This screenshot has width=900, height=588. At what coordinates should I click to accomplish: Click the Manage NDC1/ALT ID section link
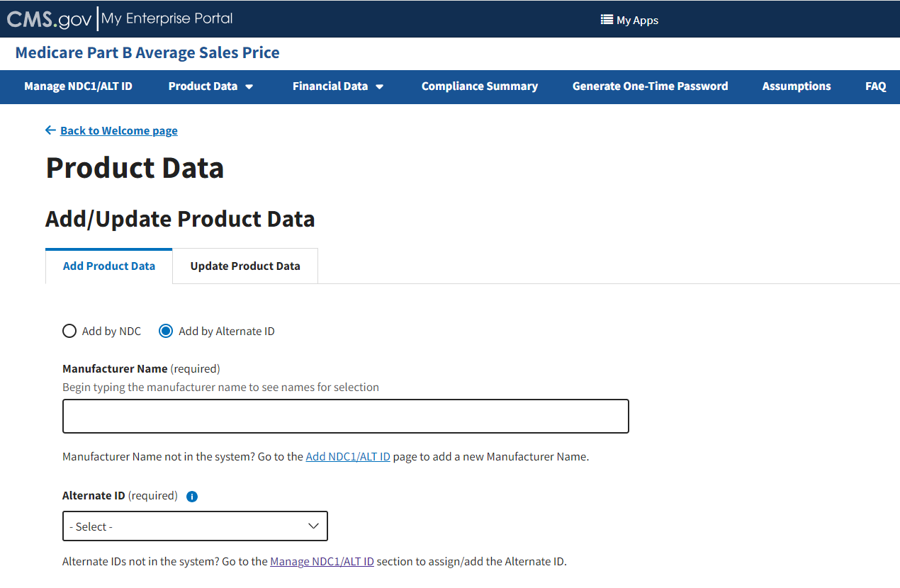click(x=322, y=562)
